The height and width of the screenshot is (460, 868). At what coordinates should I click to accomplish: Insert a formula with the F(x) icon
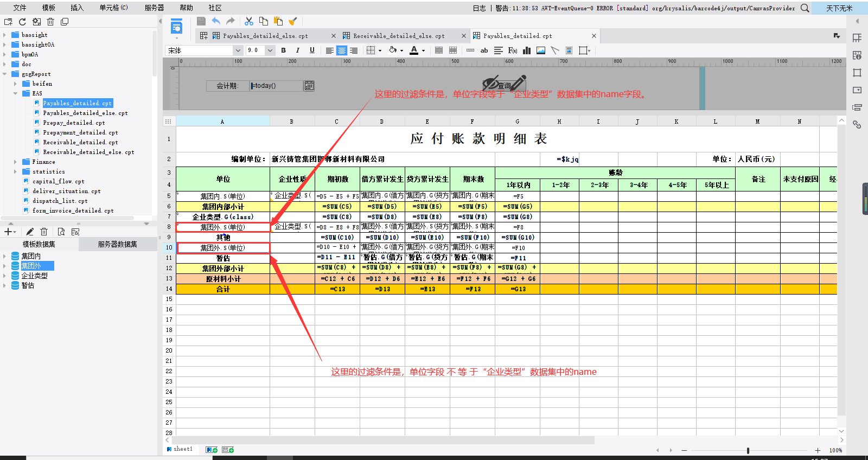513,50
